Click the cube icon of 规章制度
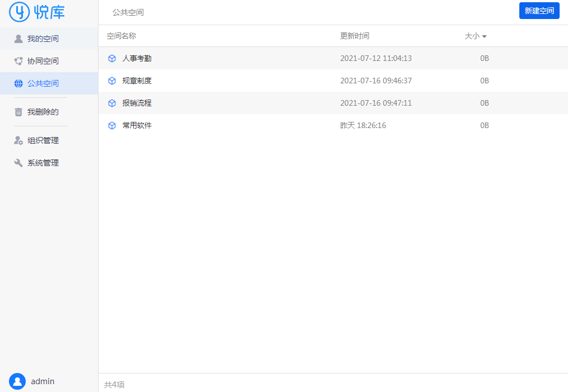Screen dimensions: 568x392 click(112, 81)
